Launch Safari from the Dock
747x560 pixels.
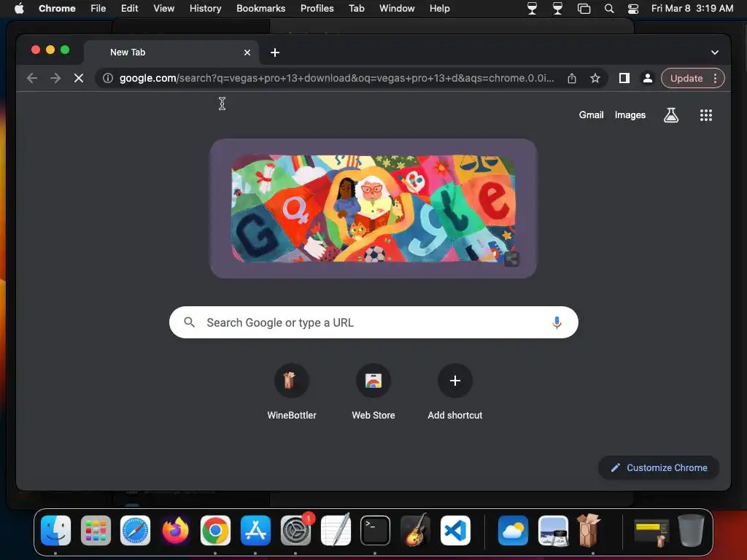pos(135,530)
